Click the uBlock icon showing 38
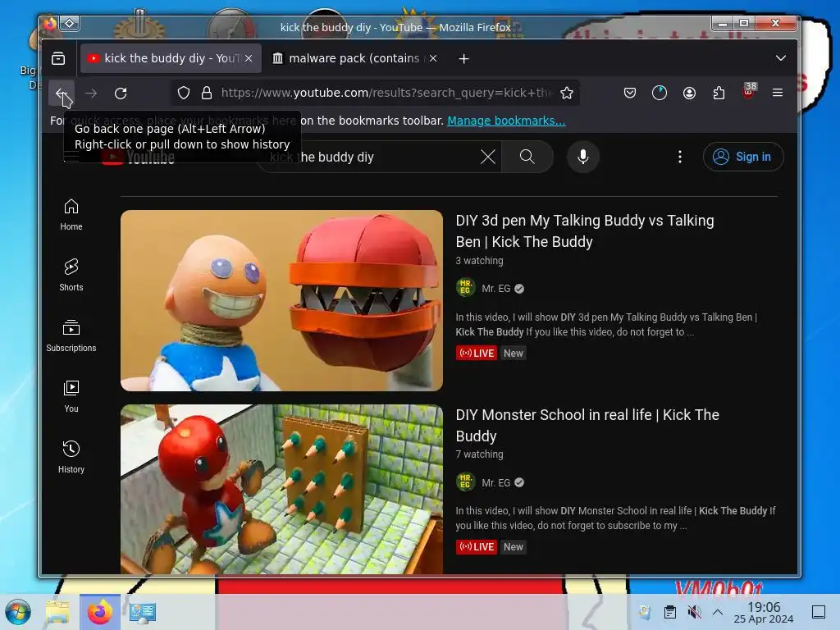 pos(749,92)
